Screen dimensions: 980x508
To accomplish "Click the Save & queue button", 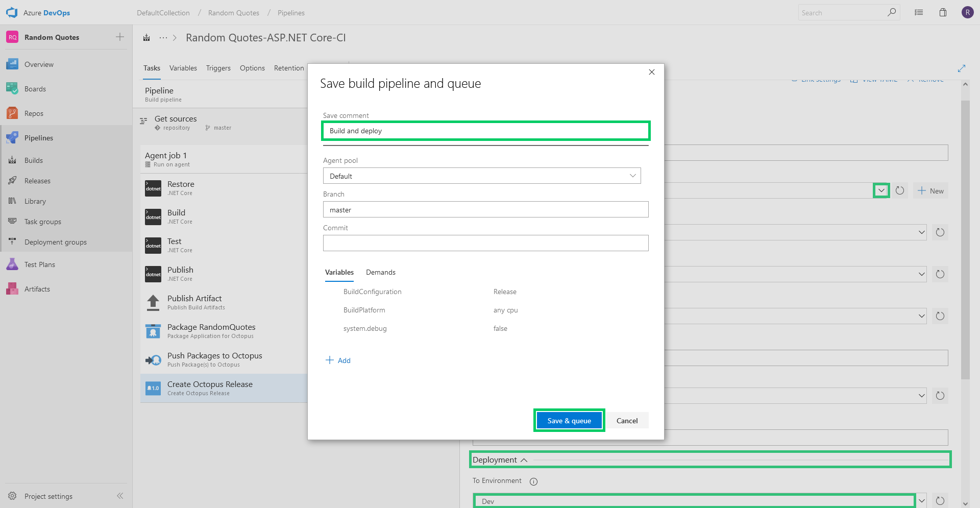I will [x=569, y=420].
